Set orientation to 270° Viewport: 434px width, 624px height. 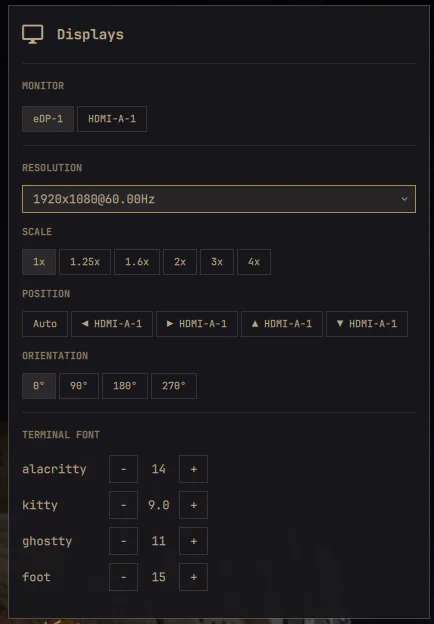pyautogui.click(x=174, y=386)
